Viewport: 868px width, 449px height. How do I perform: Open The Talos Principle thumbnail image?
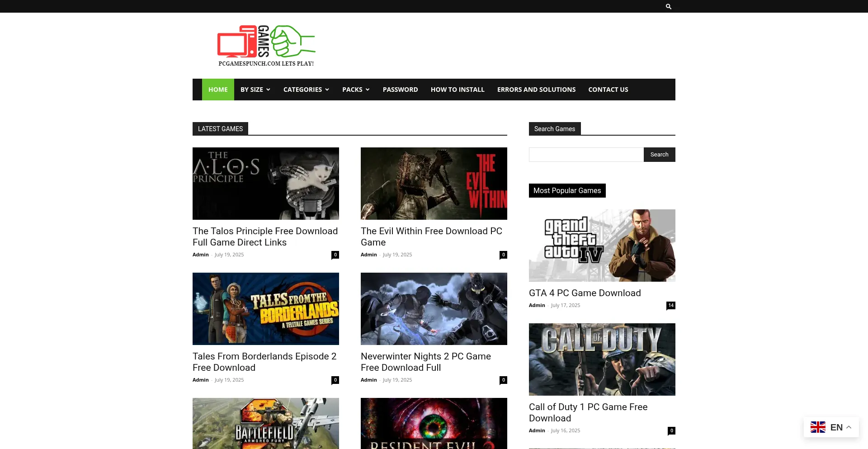point(266,184)
